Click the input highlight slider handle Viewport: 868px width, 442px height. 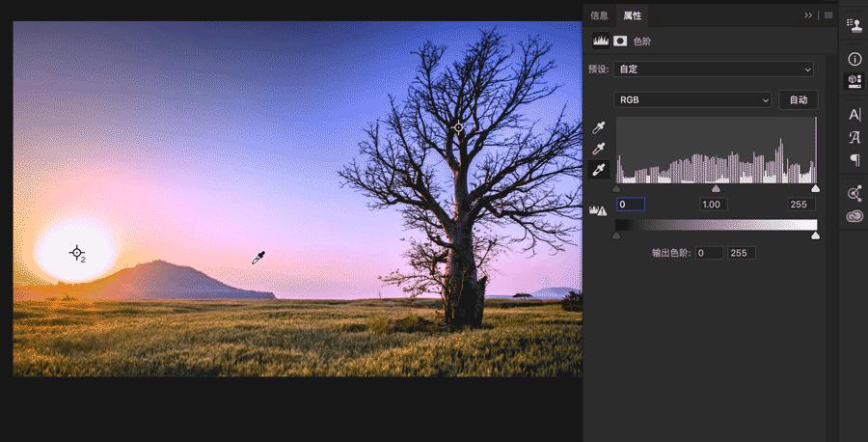(x=815, y=189)
